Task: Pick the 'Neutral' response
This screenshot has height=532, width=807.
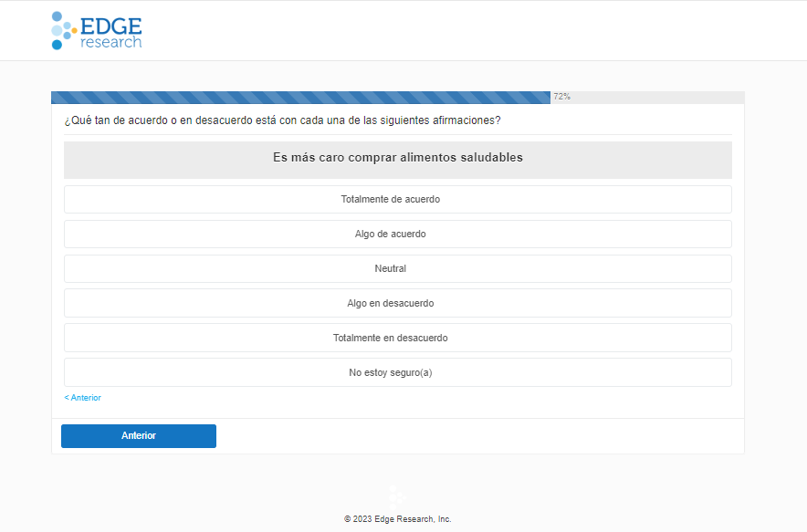Action: (x=398, y=268)
